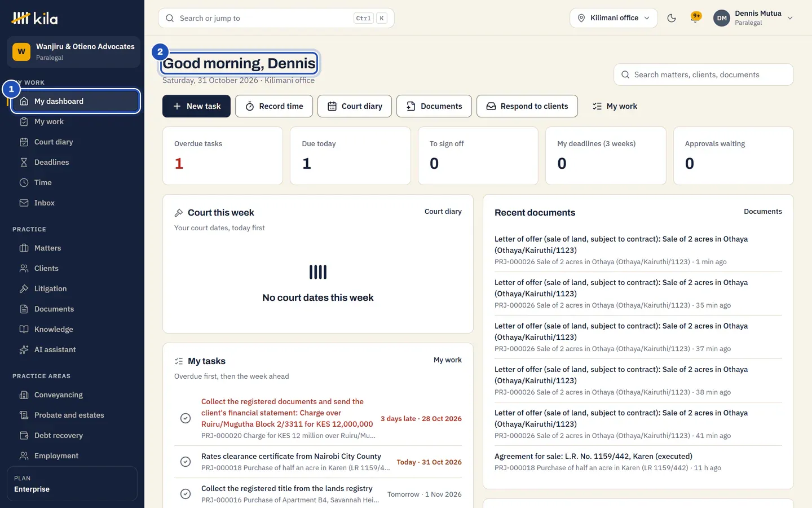Screen dimensions: 812x508
Task: Open Kilimani office location dropdown
Action: [614, 18]
